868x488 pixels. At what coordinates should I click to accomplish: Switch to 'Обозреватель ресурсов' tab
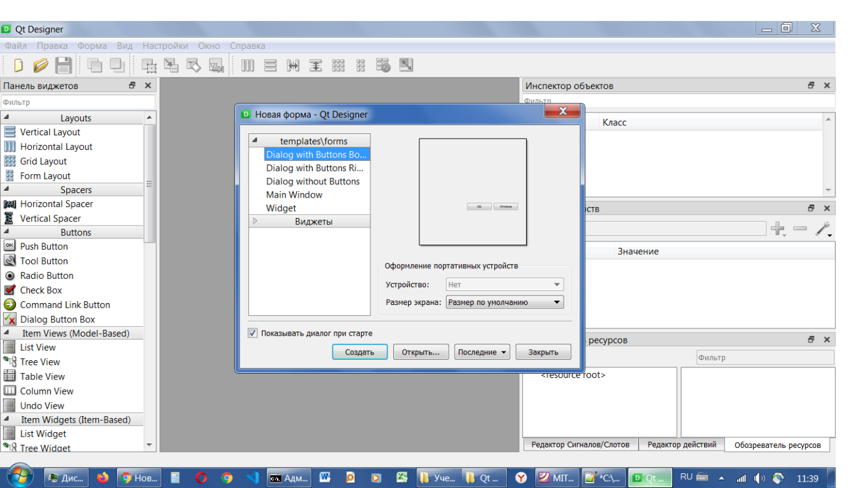778,445
